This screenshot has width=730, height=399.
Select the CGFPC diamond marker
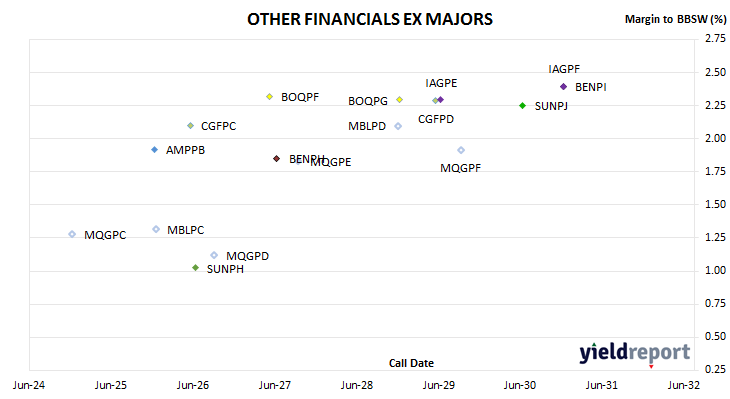tap(190, 126)
